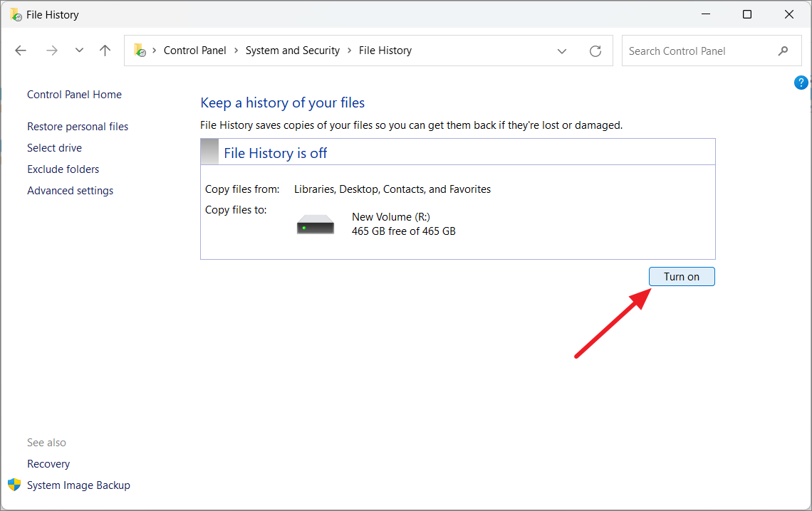Click the Back navigation arrow
The height and width of the screenshot is (511, 812).
(x=20, y=50)
